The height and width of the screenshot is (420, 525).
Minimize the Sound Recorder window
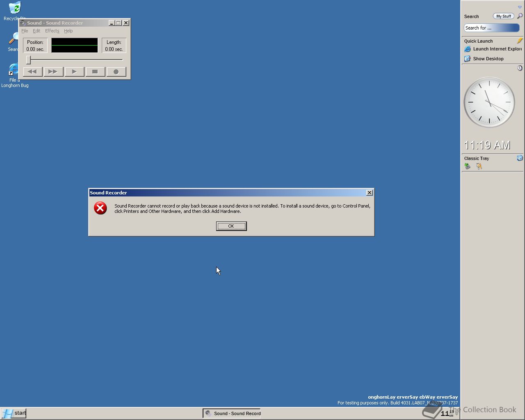(112, 23)
